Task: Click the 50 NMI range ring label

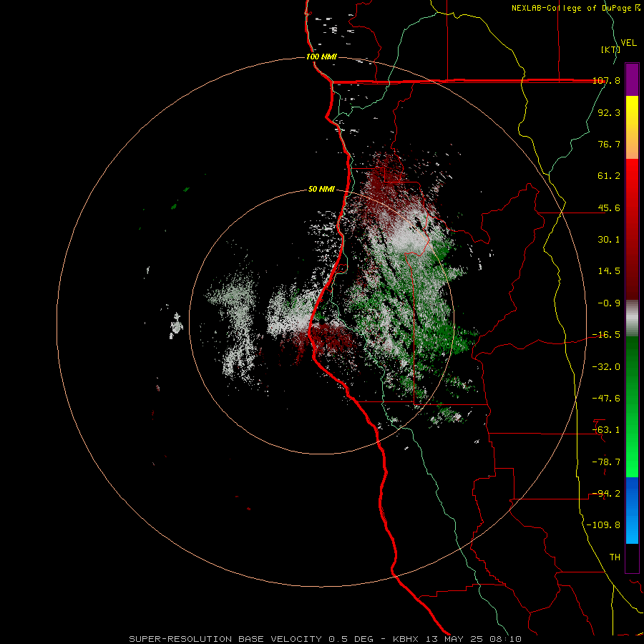Action: pyautogui.click(x=321, y=190)
